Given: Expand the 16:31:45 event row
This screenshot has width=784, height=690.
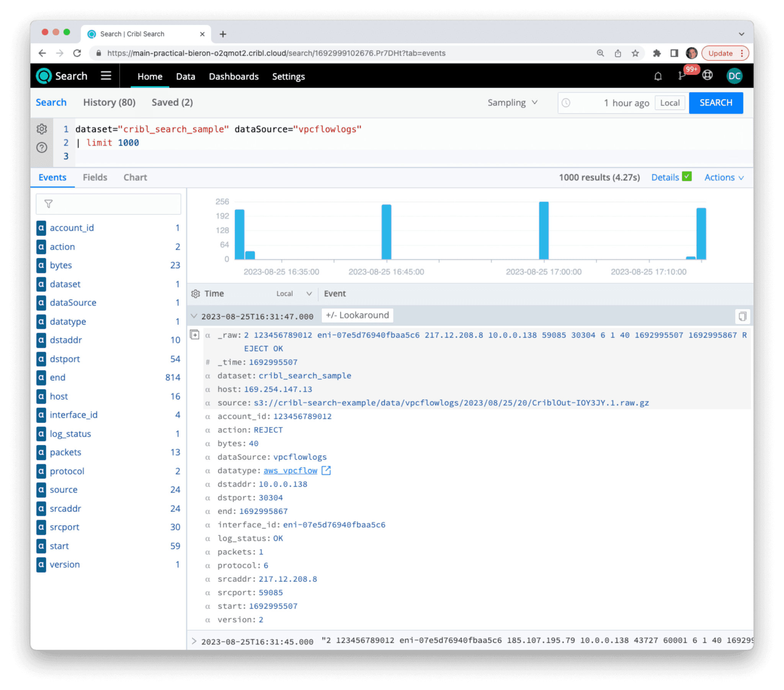Looking at the screenshot, I should [x=194, y=641].
